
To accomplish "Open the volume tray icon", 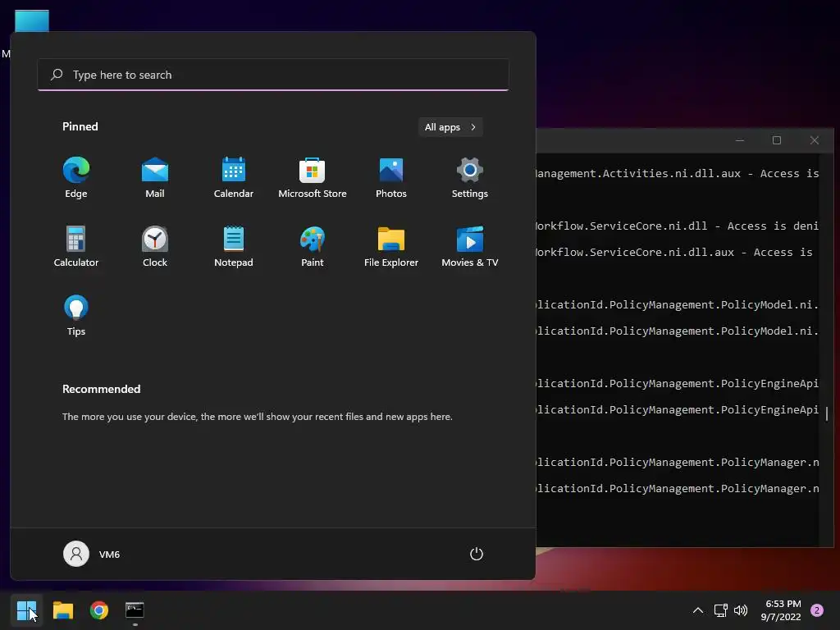I will (741, 610).
